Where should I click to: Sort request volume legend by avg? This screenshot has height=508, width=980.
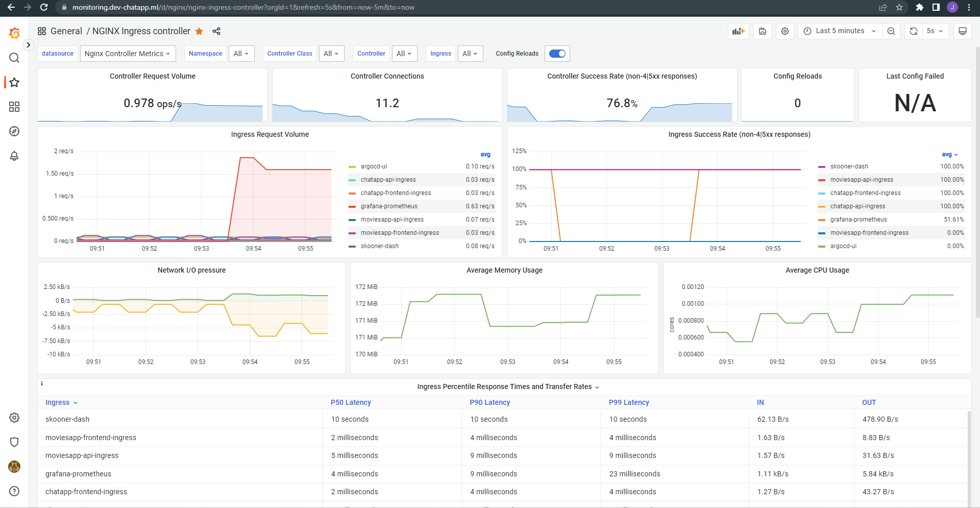point(485,154)
